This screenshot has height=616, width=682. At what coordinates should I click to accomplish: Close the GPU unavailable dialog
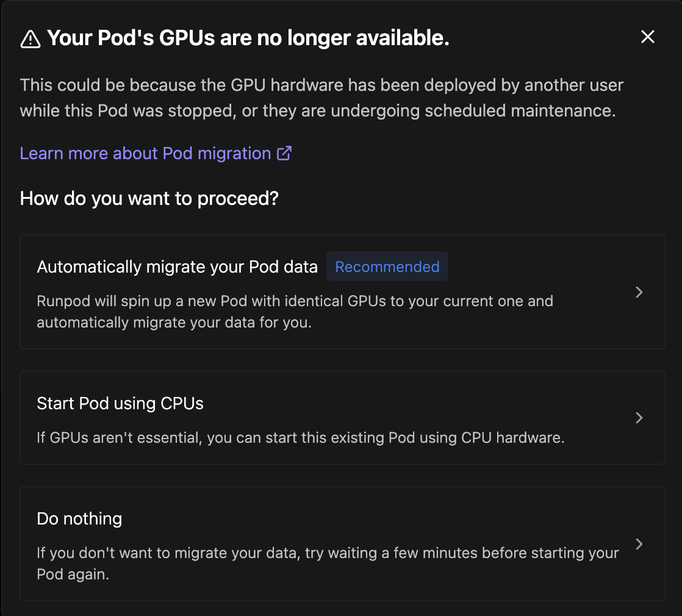coord(647,37)
